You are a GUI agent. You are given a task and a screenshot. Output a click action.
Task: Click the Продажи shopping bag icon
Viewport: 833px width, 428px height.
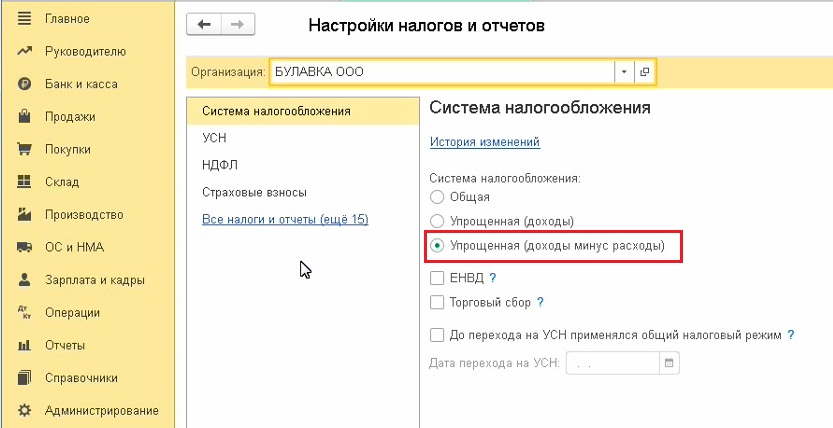25,117
